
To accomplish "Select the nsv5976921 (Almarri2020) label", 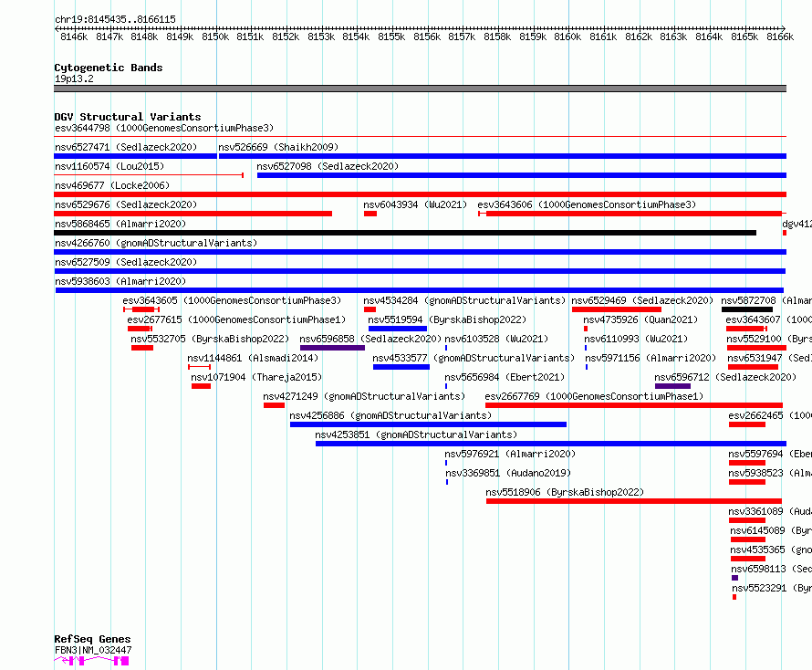I will tap(510, 454).
